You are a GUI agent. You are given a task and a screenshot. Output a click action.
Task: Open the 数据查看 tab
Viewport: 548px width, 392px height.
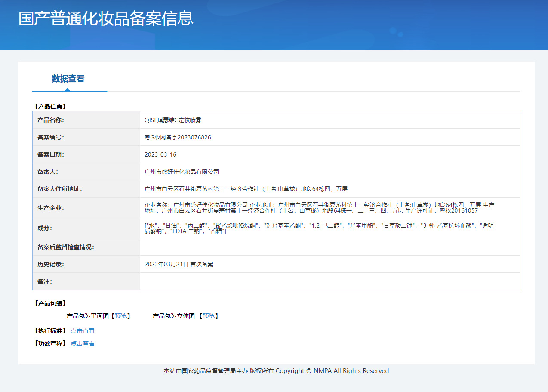coord(68,79)
